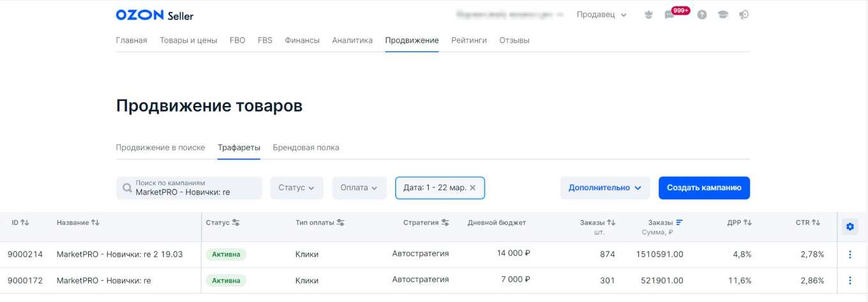Click the magnifier icon in campaign search

tap(127, 188)
